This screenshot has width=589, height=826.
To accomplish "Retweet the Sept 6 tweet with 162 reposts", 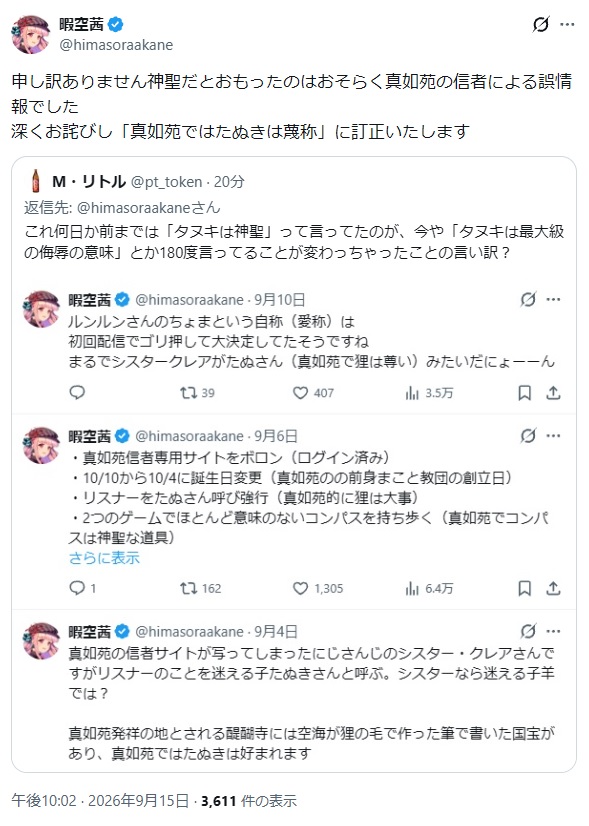I will pos(200,588).
